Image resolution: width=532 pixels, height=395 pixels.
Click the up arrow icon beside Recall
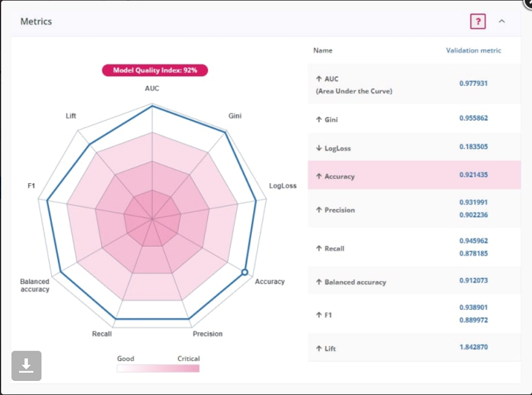[319, 249]
